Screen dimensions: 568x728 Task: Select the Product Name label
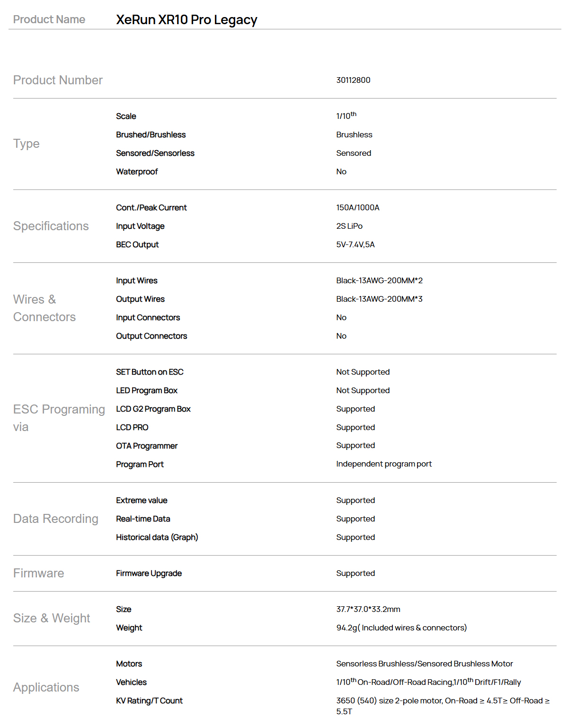(49, 19)
